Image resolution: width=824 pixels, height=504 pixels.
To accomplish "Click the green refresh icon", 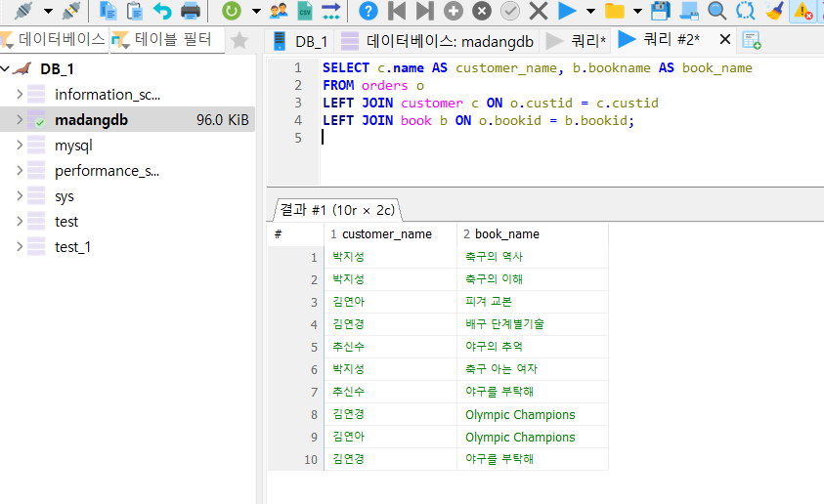I will pyautogui.click(x=232, y=11).
